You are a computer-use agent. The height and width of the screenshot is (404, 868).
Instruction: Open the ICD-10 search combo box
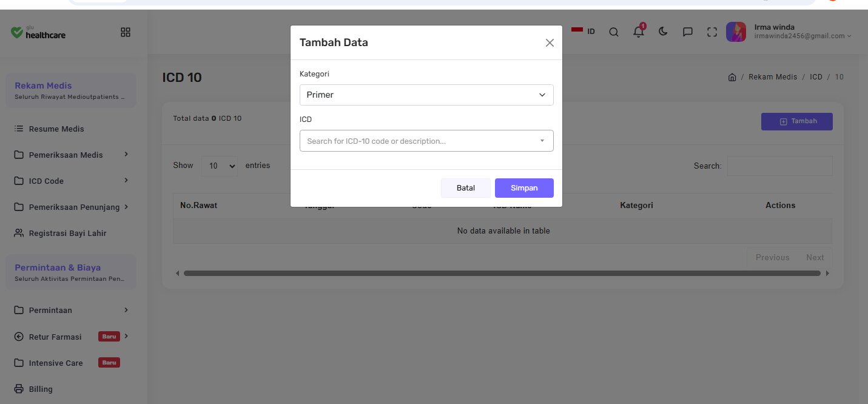[x=426, y=141]
